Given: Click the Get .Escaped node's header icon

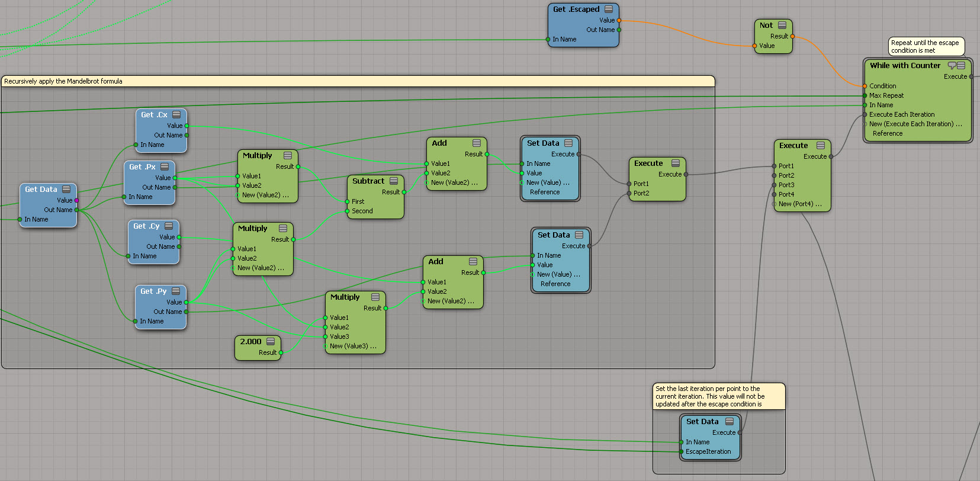Looking at the screenshot, I should point(609,9).
